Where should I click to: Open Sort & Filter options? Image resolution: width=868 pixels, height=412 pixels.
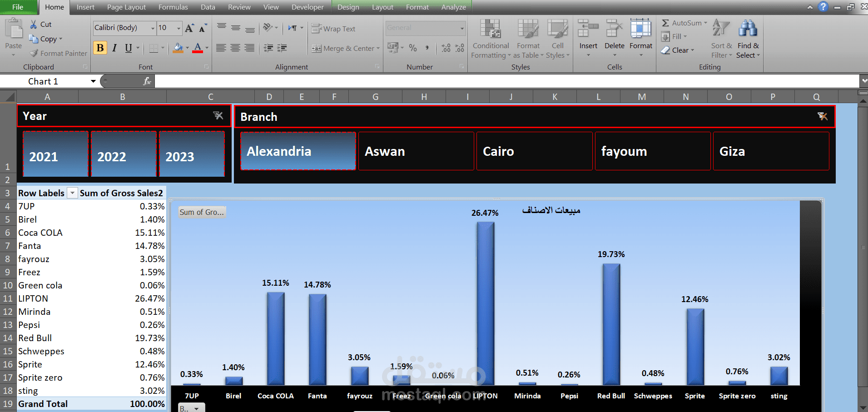coord(721,39)
